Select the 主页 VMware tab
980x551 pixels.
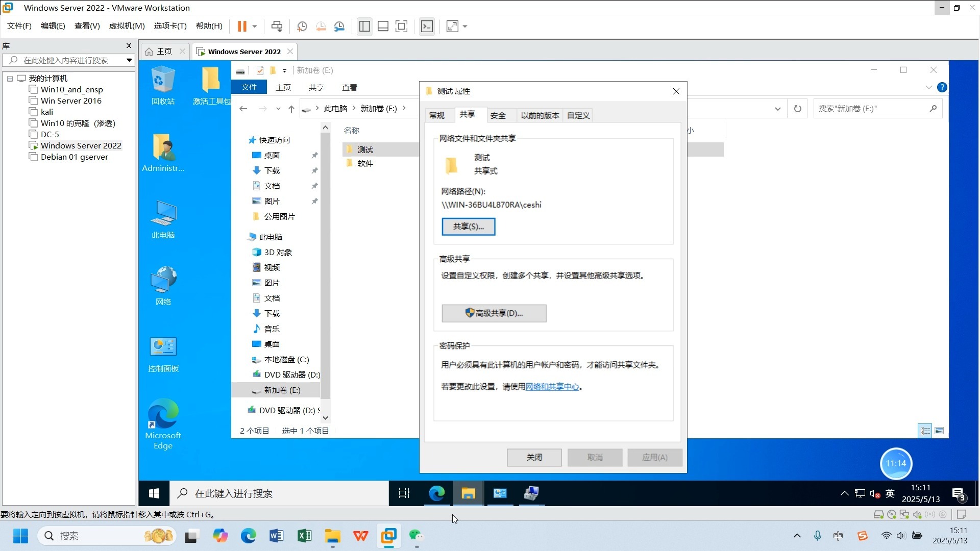pos(164,52)
